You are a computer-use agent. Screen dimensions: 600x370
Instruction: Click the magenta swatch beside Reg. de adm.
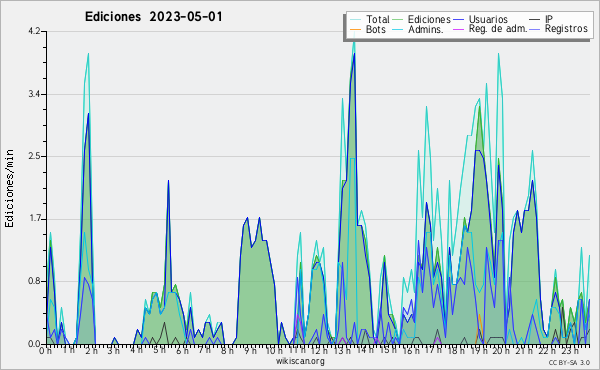pos(458,29)
